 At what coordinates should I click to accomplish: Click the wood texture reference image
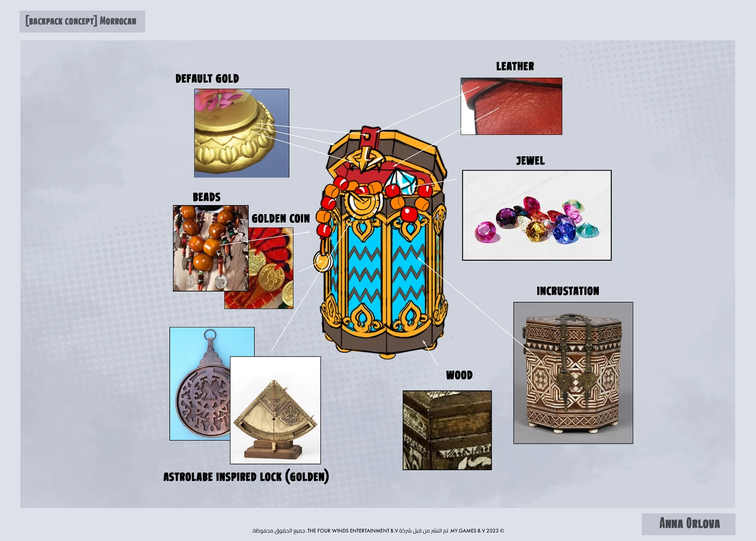pos(447,430)
